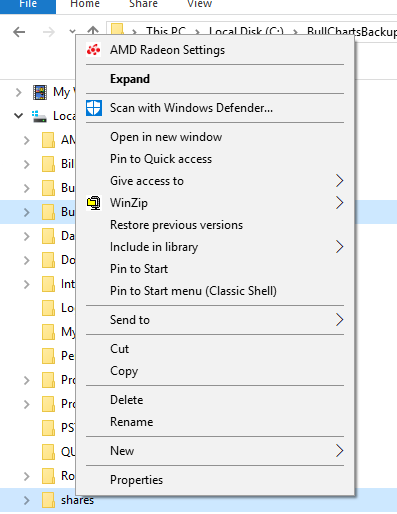Screen dimensions: 397x514
Task: Open AMD Radeon Settings from context menu
Action: (215, 50)
